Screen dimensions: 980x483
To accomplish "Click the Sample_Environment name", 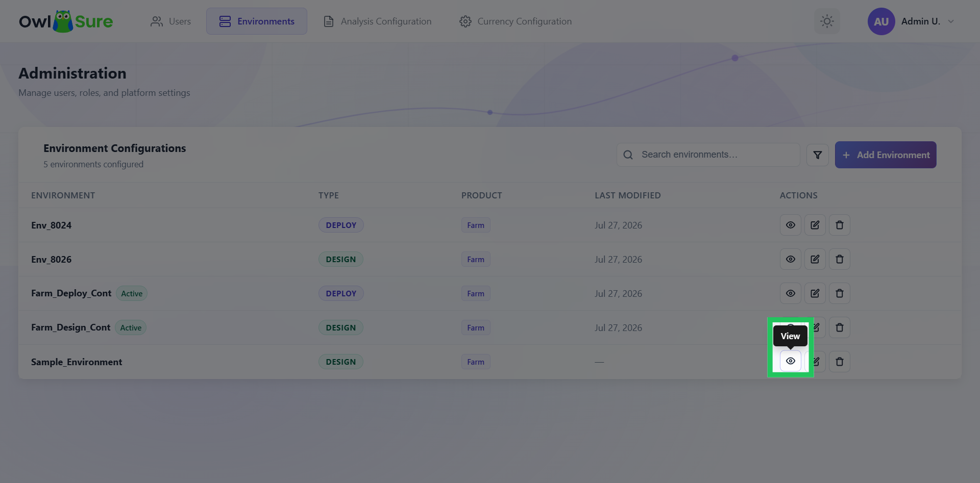I will coord(77,362).
